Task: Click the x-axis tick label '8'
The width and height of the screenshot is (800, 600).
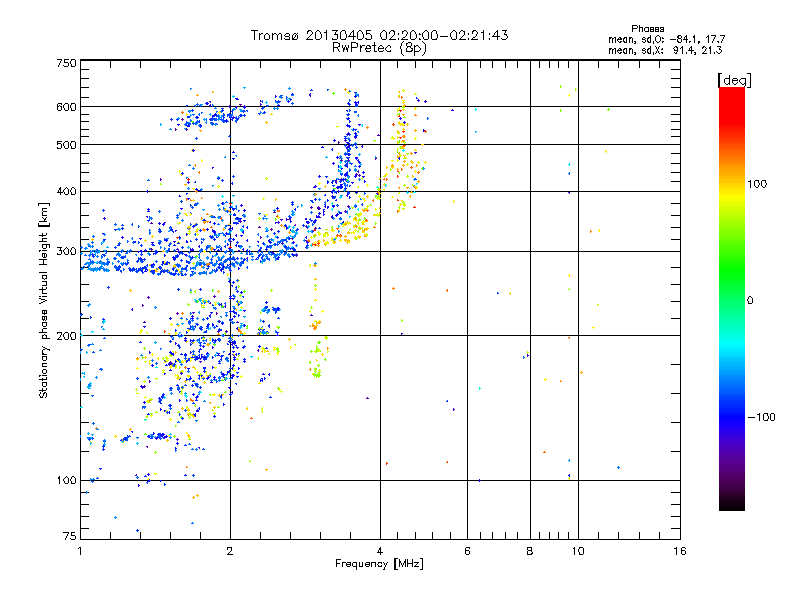Action: tap(530, 551)
